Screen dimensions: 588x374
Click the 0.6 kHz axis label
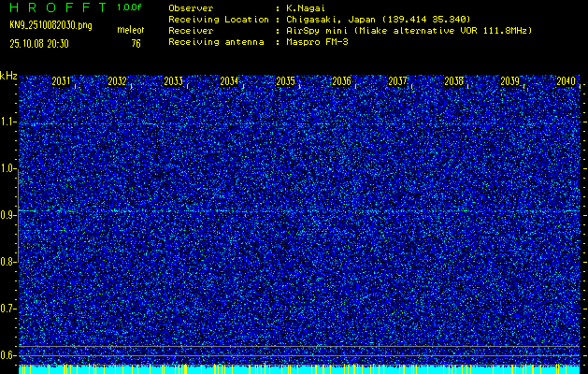coord(8,355)
